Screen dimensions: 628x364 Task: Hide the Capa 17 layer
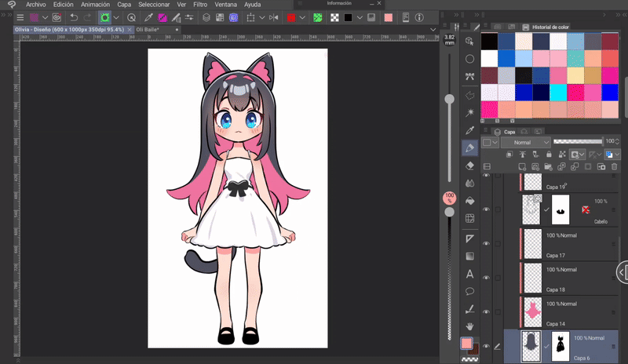pyautogui.click(x=486, y=244)
